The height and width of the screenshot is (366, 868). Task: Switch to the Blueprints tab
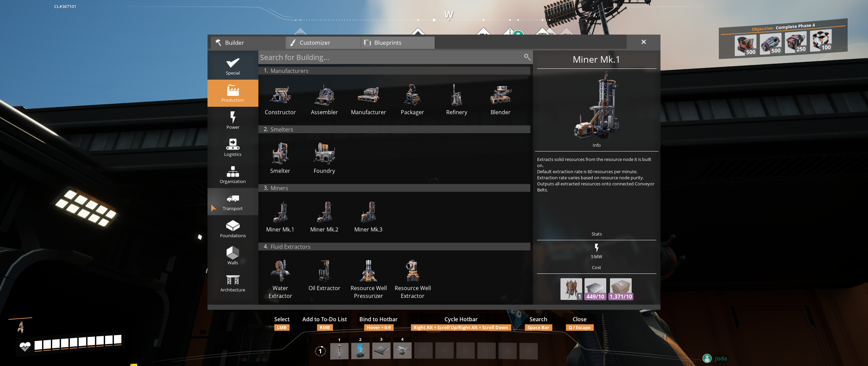click(x=397, y=43)
